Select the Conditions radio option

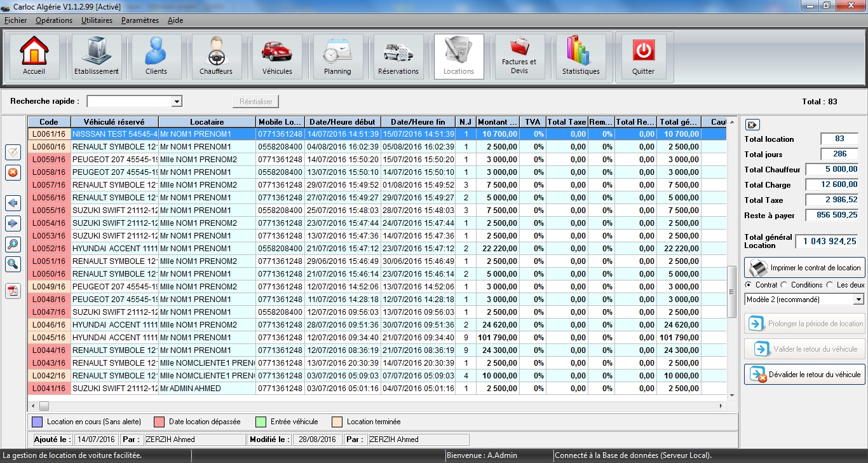pos(783,285)
